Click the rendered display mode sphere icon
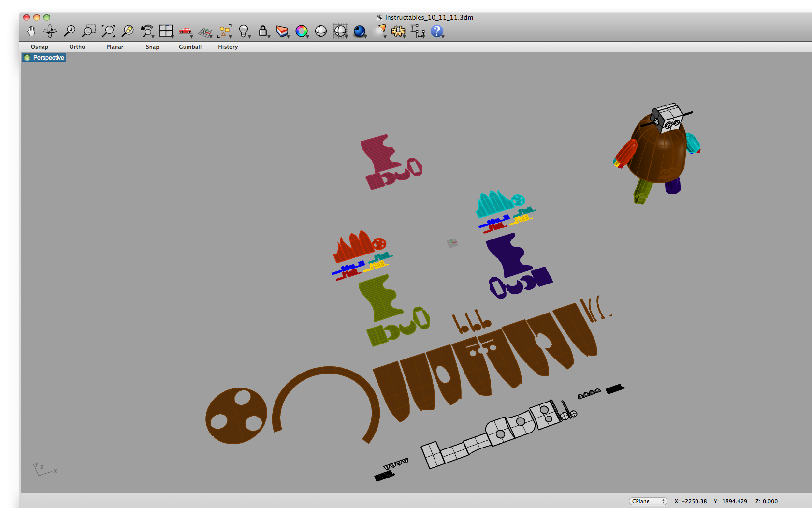 point(359,30)
